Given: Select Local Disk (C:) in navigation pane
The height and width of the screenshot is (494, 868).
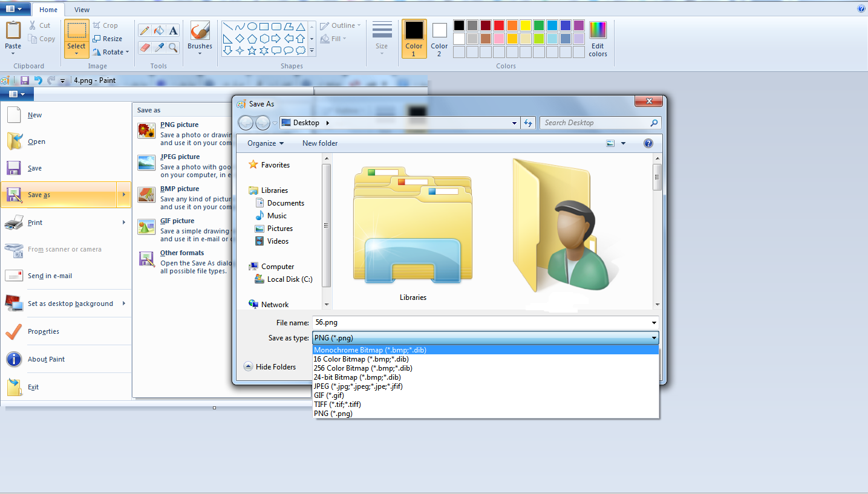Looking at the screenshot, I should point(290,279).
